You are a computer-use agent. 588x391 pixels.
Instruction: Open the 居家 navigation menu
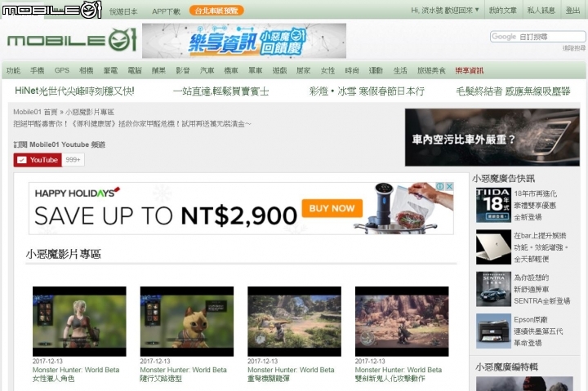pos(303,70)
